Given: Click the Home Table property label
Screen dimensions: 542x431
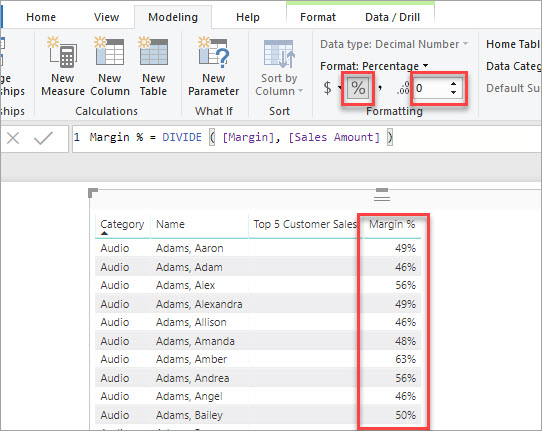Looking at the screenshot, I should [513, 44].
